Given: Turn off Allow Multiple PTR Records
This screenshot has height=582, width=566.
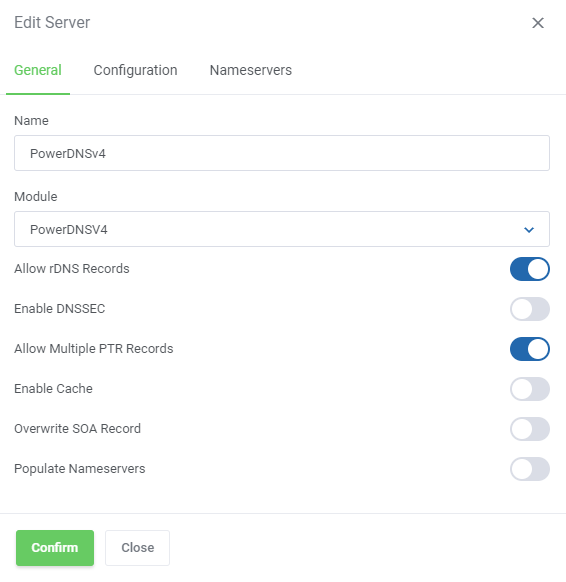Looking at the screenshot, I should (530, 349).
